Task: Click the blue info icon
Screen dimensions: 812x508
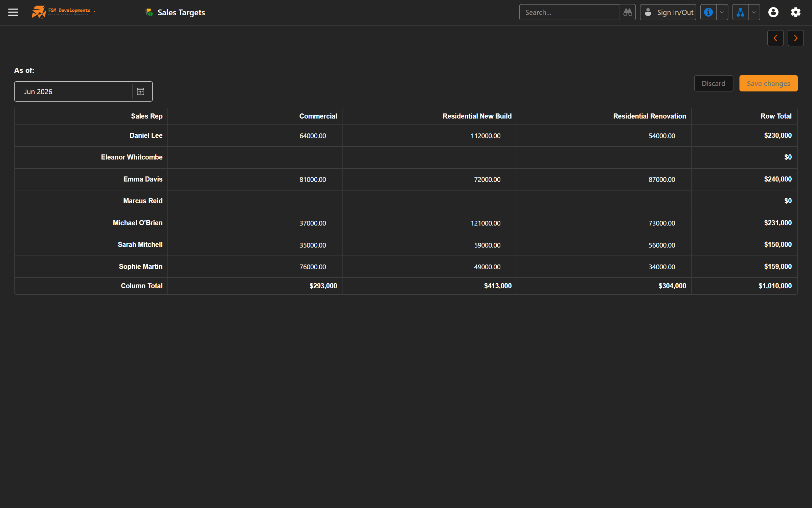Action: click(x=708, y=13)
